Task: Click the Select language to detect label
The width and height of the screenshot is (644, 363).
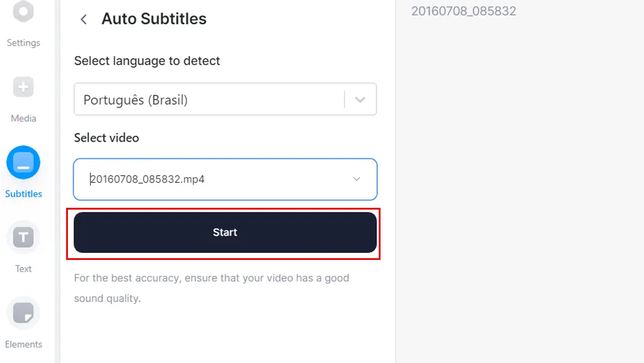Action: (147, 61)
